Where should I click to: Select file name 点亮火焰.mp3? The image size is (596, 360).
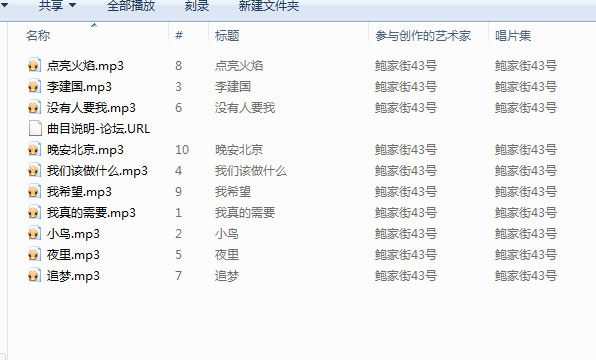click(85, 66)
